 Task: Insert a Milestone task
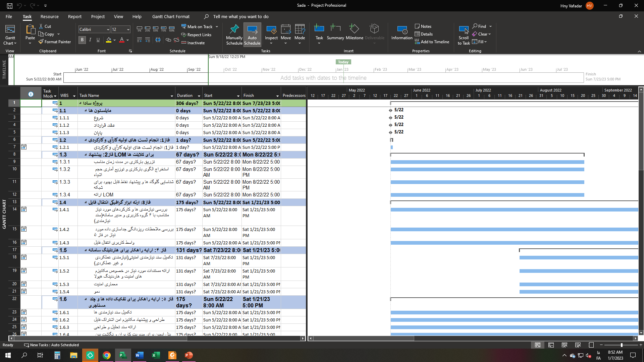[354, 32]
